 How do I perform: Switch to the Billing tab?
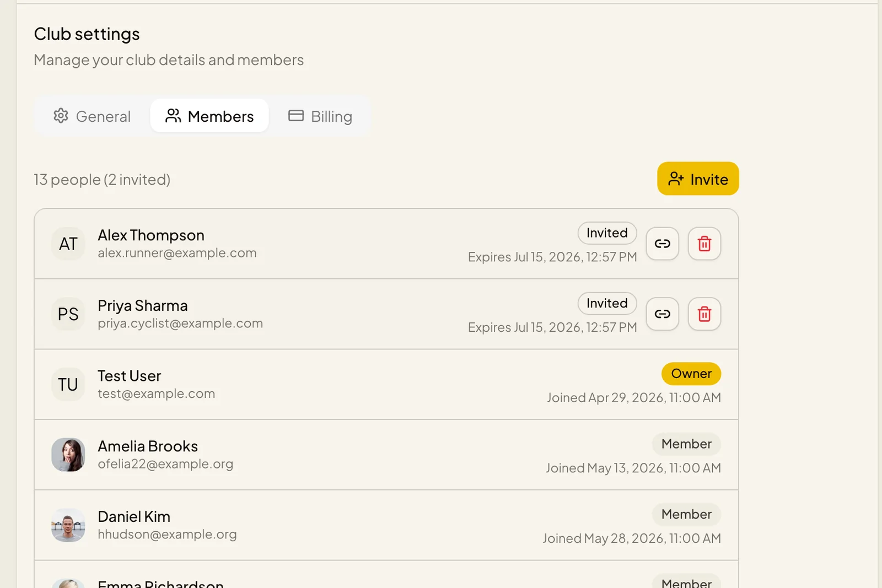point(320,116)
